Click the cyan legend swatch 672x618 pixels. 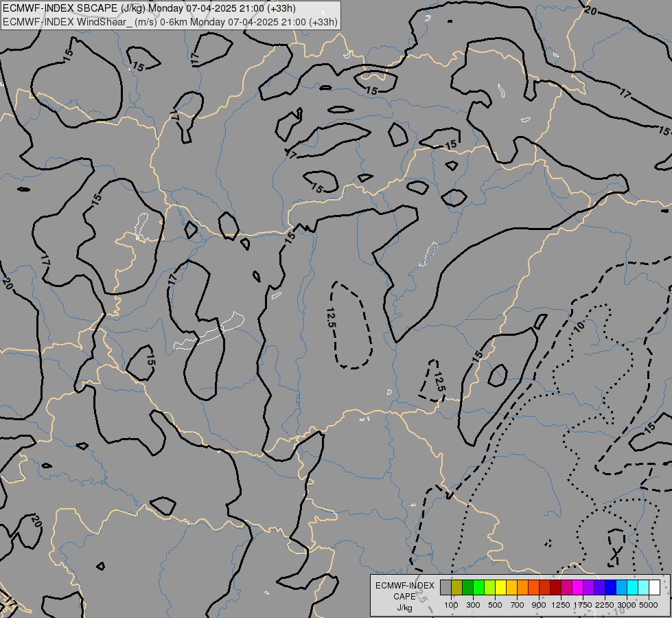click(632, 587)
